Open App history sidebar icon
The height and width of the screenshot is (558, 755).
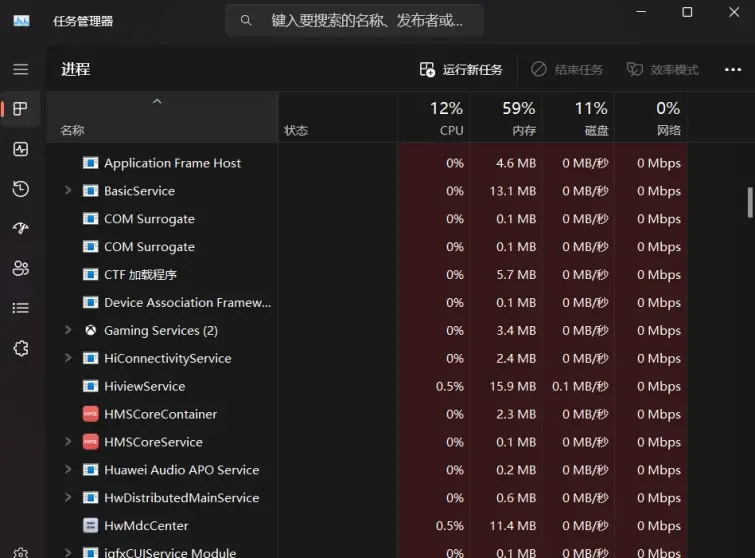click(20, 189)
